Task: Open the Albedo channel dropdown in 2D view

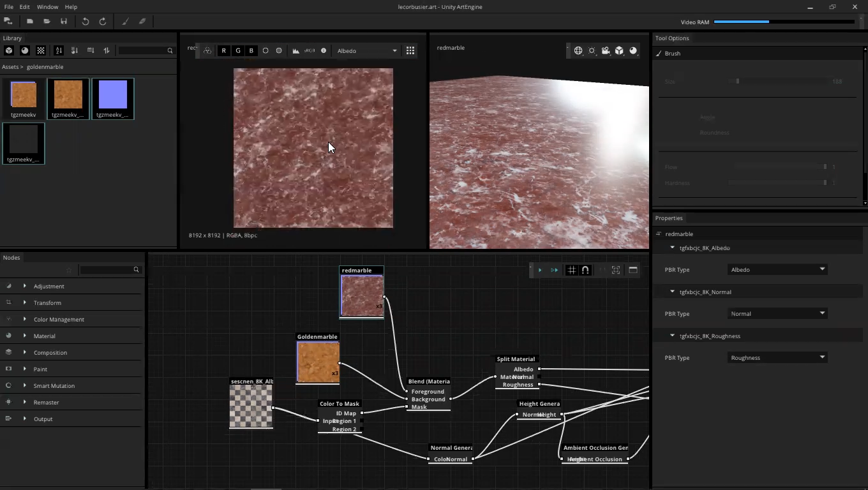Action: 366,50
